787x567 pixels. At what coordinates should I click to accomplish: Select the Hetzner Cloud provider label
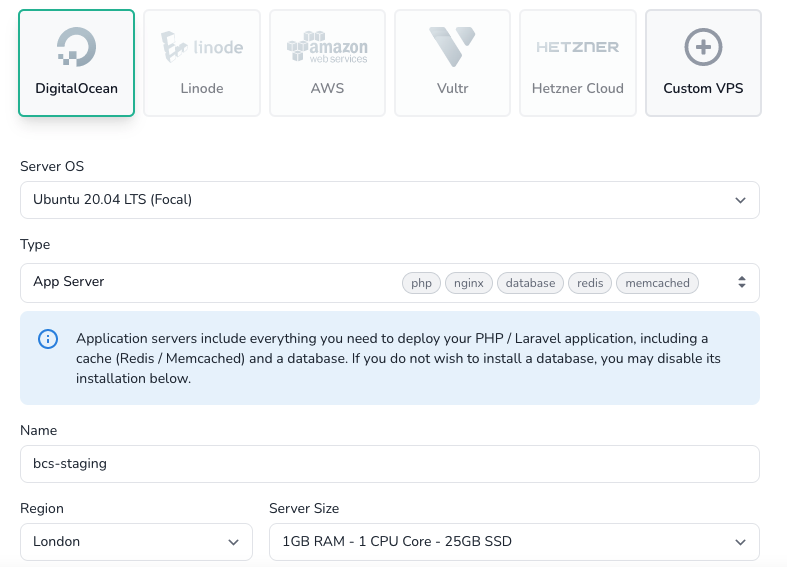tap(577, 88)
